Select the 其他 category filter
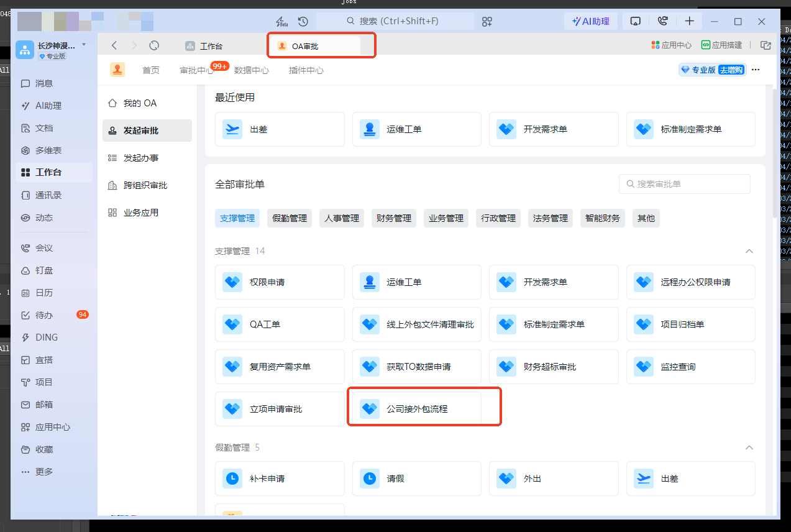This screenshot has width=791, height=532. pyautogui.click(x=646, y=218)
